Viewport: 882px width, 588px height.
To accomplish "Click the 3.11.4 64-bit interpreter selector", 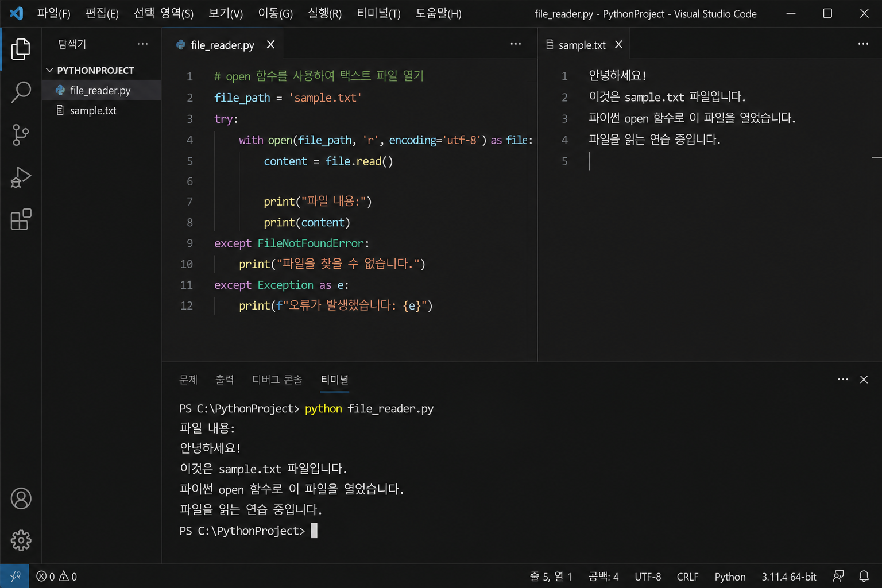I will 788,577.
